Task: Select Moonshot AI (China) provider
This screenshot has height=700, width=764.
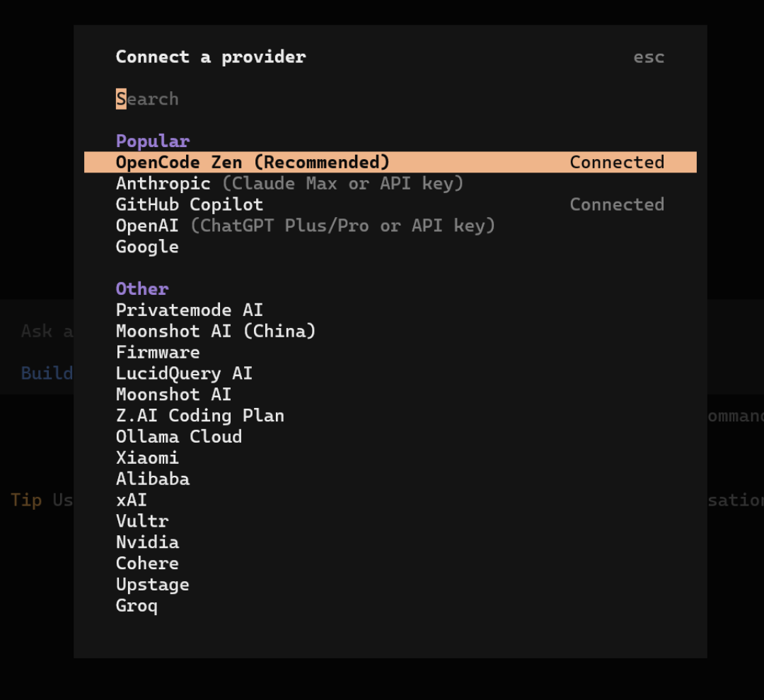Action: pyautogui.click(x=216, y=331)
